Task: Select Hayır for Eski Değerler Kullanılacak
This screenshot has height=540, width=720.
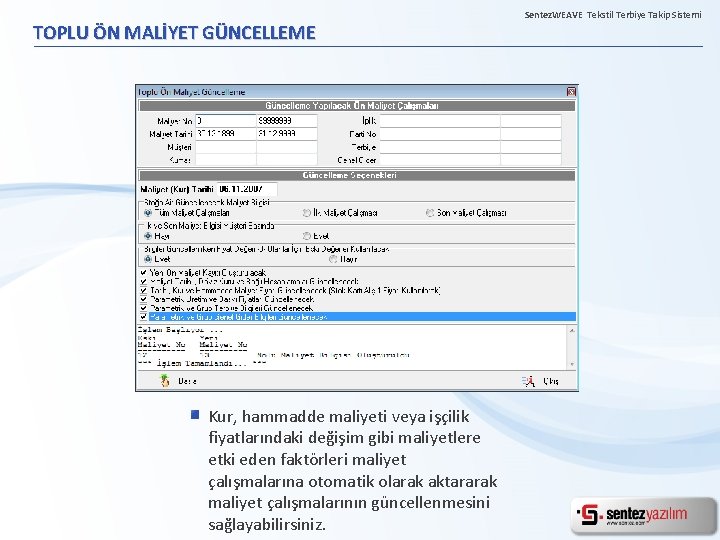Action: [333, 259]
